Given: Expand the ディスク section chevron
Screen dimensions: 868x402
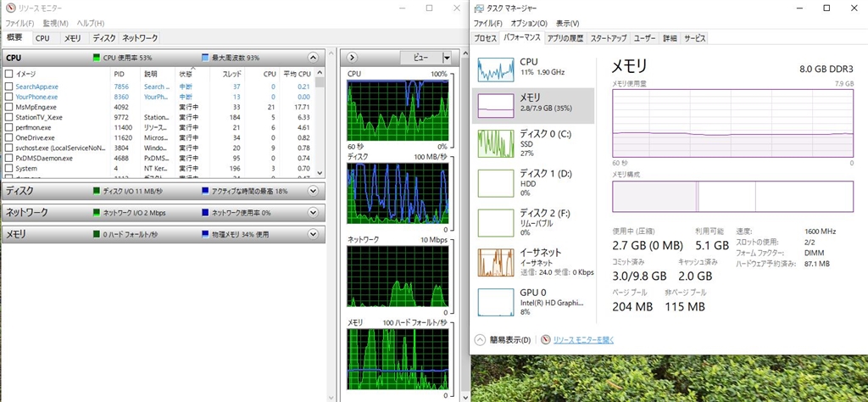Looking at the screenshot, I should 313,191.
